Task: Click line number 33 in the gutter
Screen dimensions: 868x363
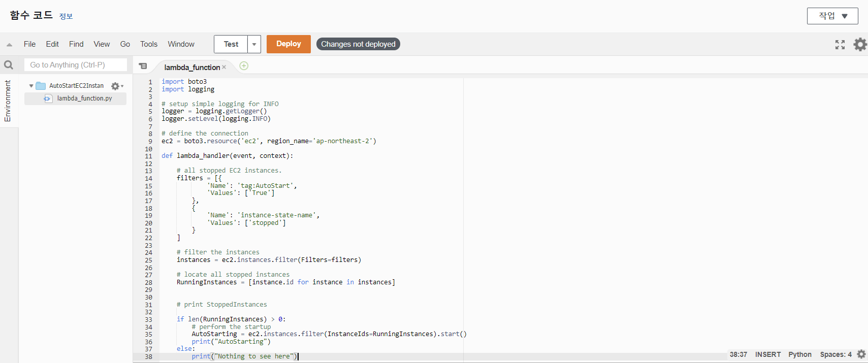Action: point(148,320)
